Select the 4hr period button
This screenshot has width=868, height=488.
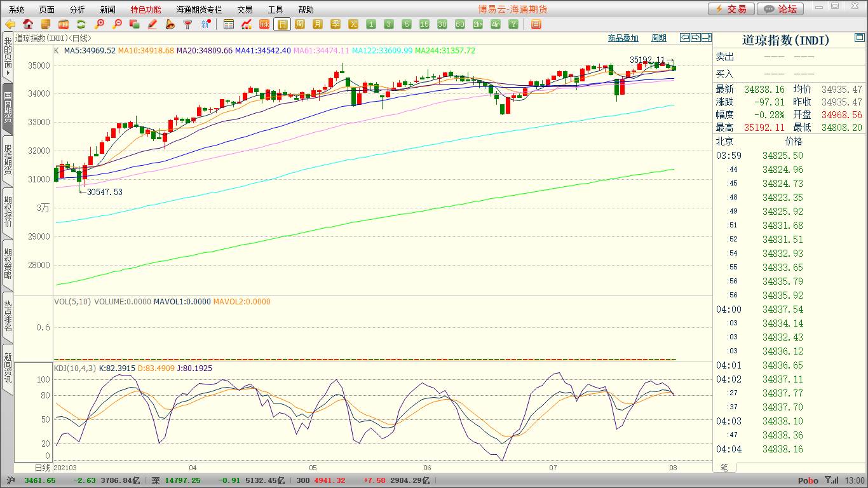click(x=496, y=24)
